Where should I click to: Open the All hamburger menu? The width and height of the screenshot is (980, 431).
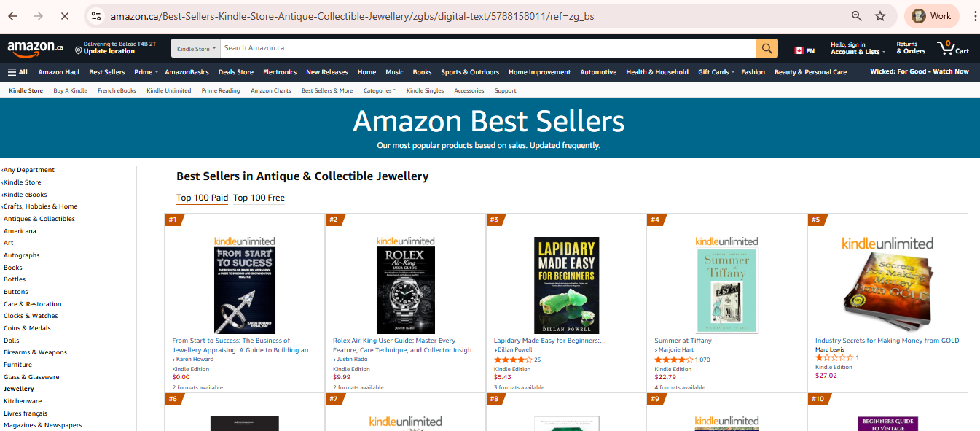tap(17, 72)
